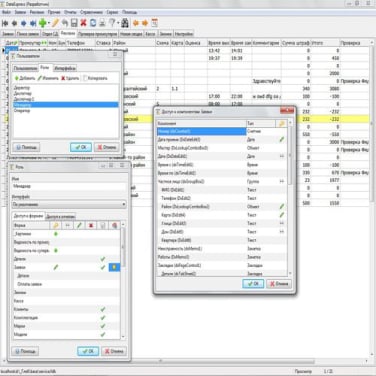
Task: Toggle the green checkmark in the Клиенты row
Action: pos(103,309)
